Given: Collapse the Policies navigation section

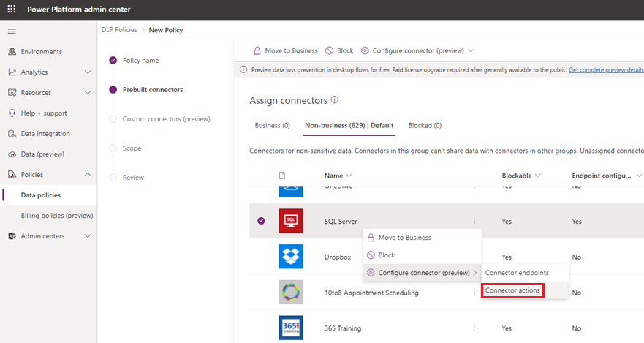Looking at the screenshot, I should click(x=88, y=175).
